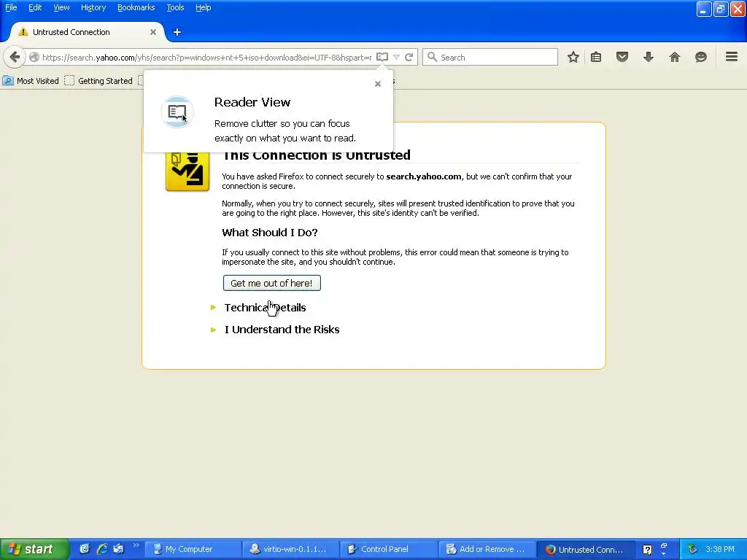The image size is (747, 560).
Task: Switch to Add or Remove taskbar window
Action: [x=487, y=550]
